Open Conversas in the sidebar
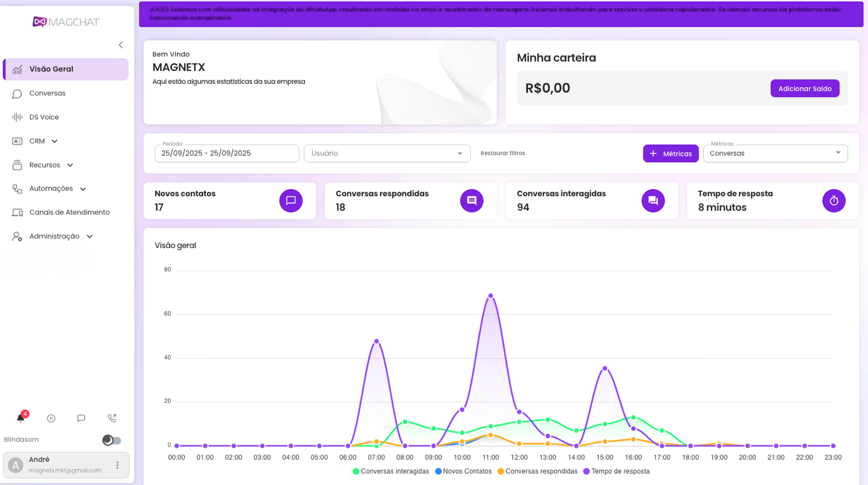Image resolution: width=868 pixels, height=485 pixels. [47, 93]
